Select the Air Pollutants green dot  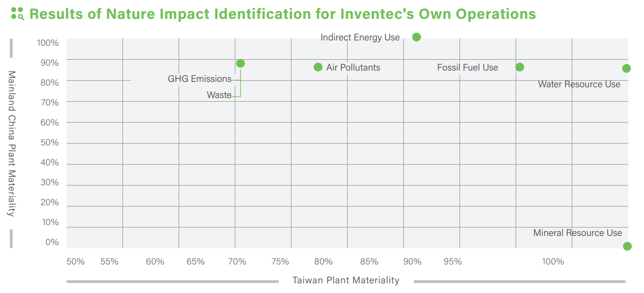click(318, 67)
